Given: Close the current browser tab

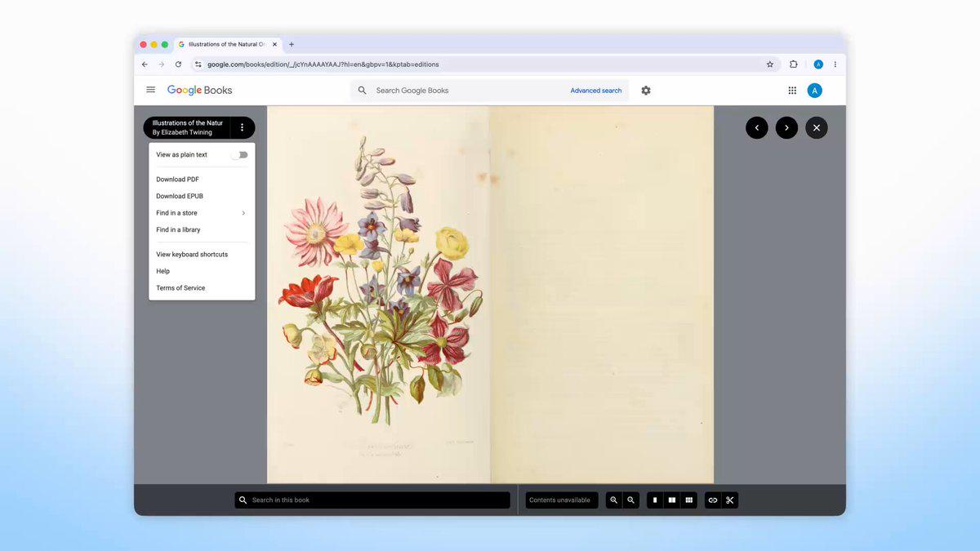Looking at the screenshot, I should (x=275, y=44).
